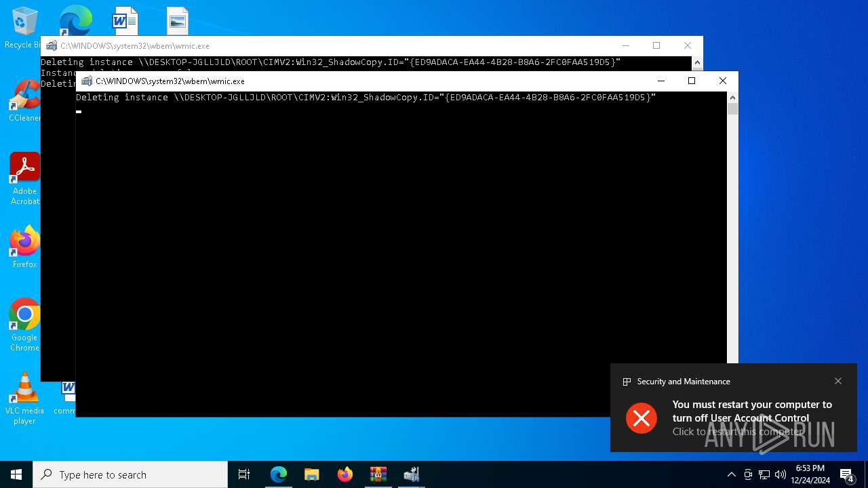
Task: Open File Explorer from the taskbar
Action: point(312,474)
